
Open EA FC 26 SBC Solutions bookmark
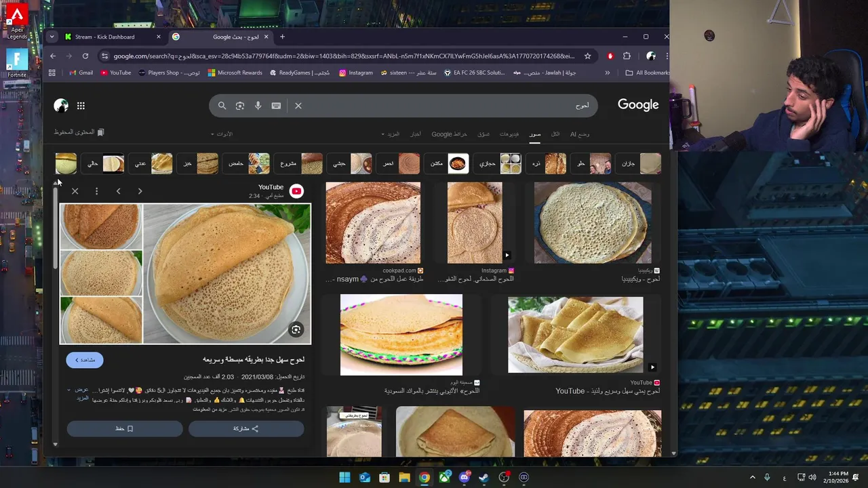click(x=474, y=73)
